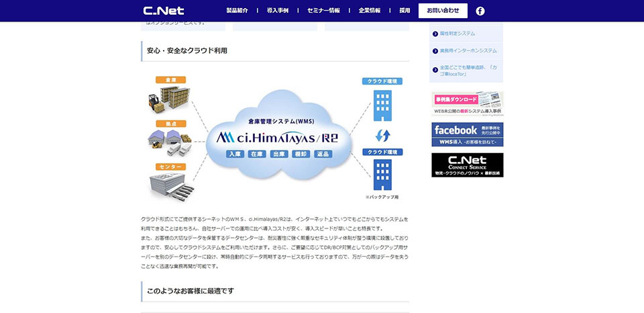The image size is (644, 313).
Task: Click the 在庫 tag in the cloud
Action: [257, 154]
